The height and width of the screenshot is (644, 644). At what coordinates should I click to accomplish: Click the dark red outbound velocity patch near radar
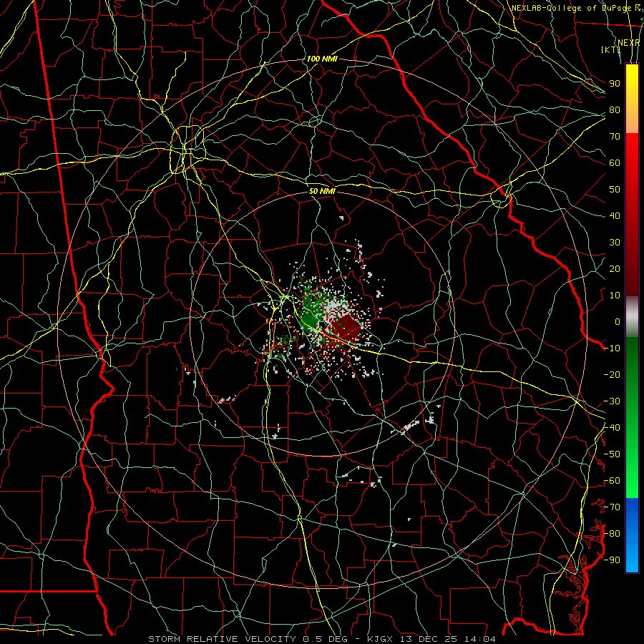346,327
